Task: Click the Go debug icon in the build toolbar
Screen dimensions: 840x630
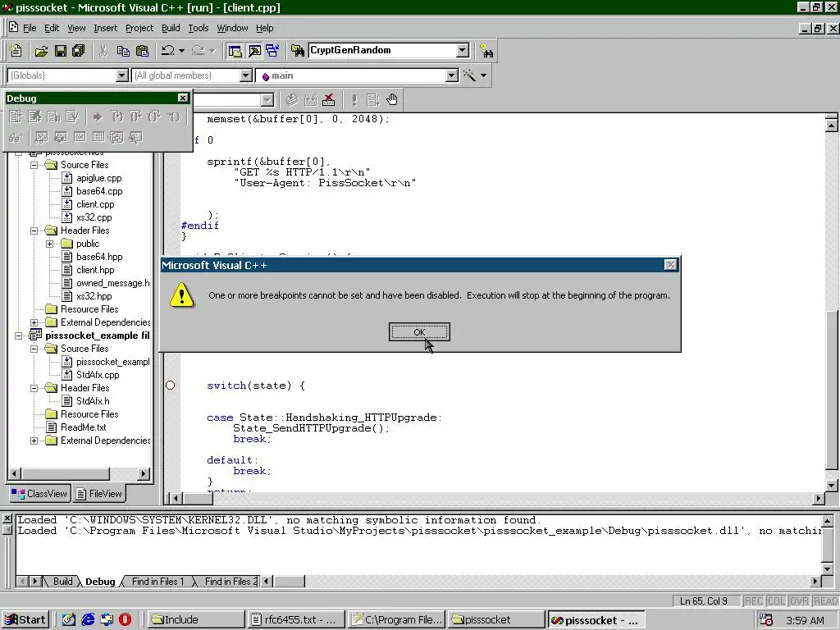Action: pyautogui.click(x=373, y=99)
